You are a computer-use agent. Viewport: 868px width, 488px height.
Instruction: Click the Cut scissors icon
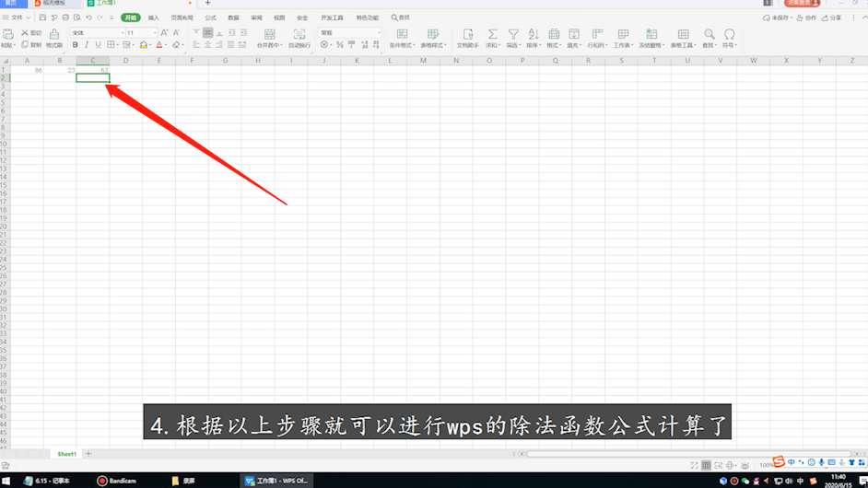coord(25,32)
